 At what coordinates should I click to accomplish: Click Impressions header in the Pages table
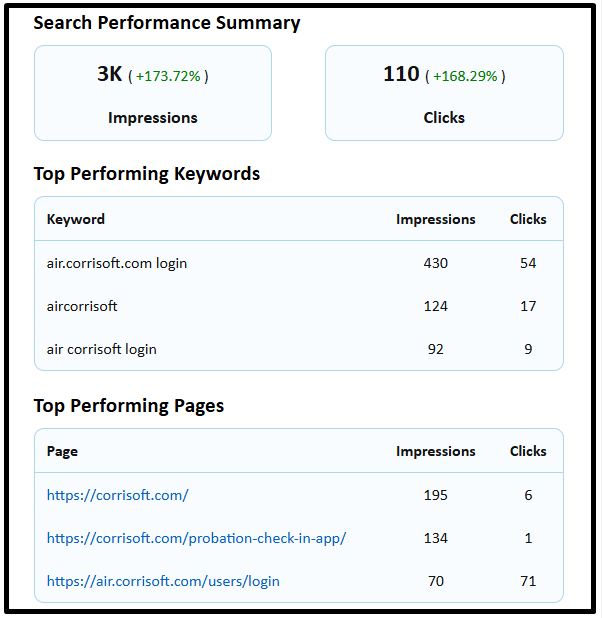tap(436, 451)
